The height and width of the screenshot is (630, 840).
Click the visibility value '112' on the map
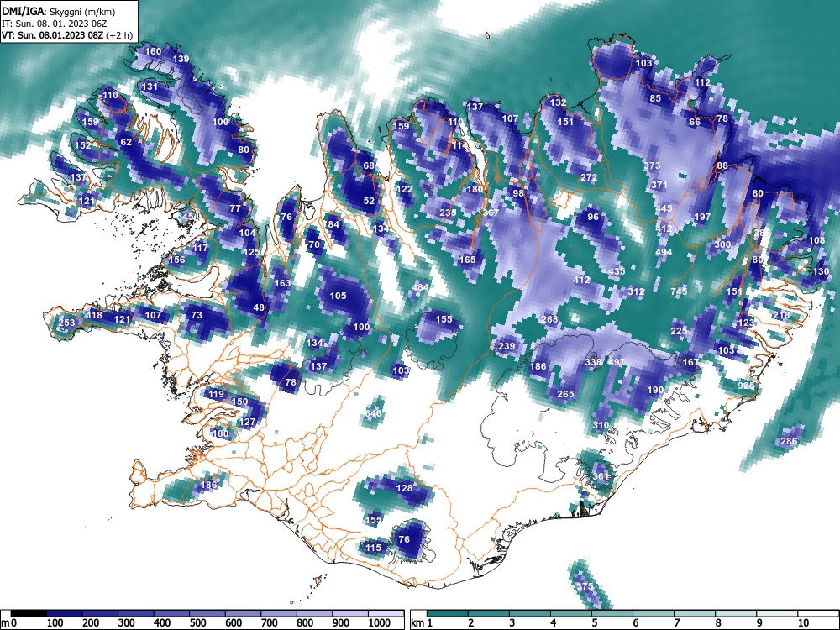pyautogui.click(x=702, y=82)
